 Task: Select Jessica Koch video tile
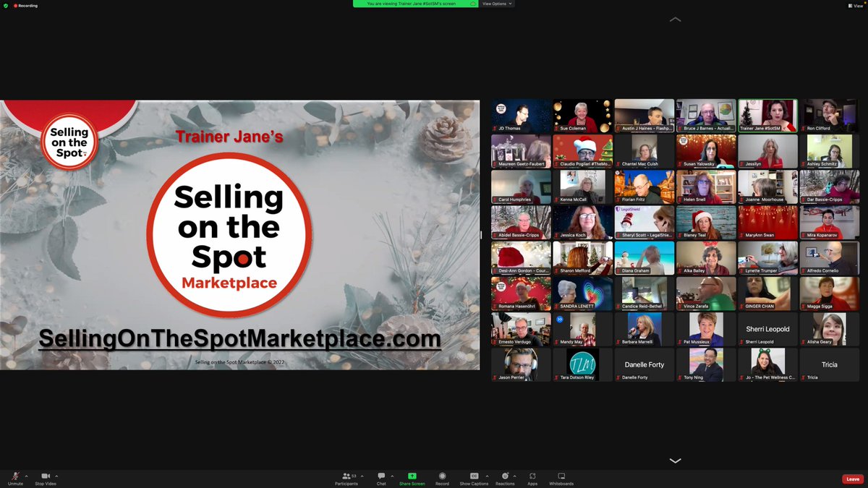pos(583,223)
